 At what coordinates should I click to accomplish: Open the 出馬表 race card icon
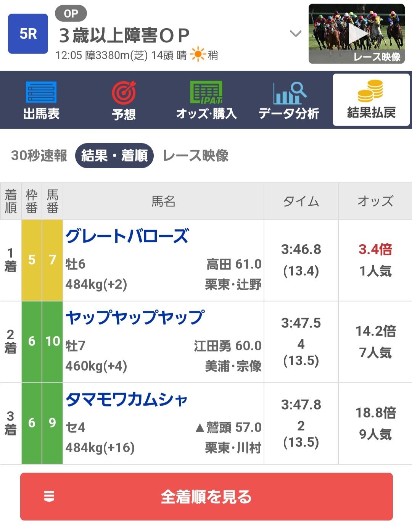coord(41,92)
